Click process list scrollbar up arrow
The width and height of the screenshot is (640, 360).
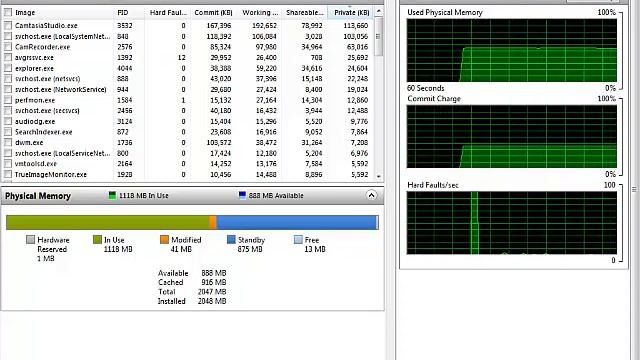379,11
